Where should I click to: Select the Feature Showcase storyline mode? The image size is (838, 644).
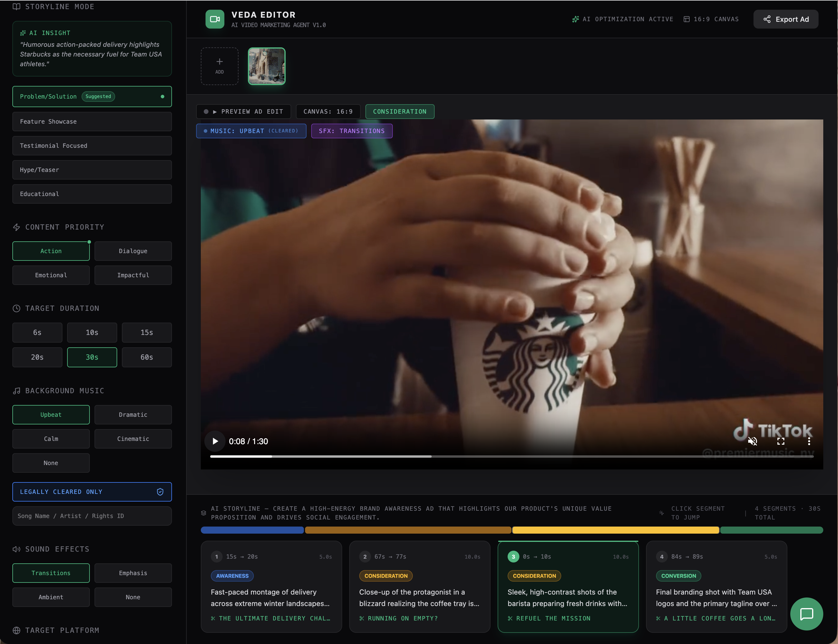click(x=92, y=122)
